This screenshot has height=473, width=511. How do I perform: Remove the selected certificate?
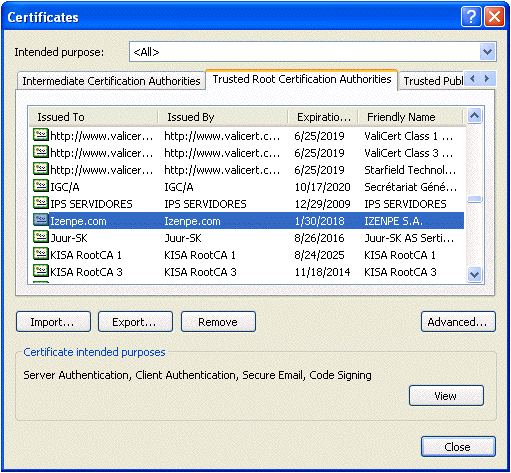point(218,322)
